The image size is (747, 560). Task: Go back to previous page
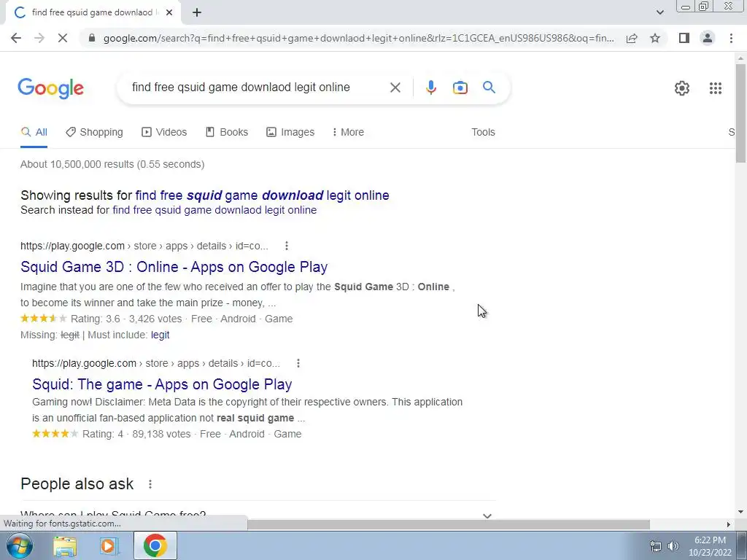click(16, 38)
